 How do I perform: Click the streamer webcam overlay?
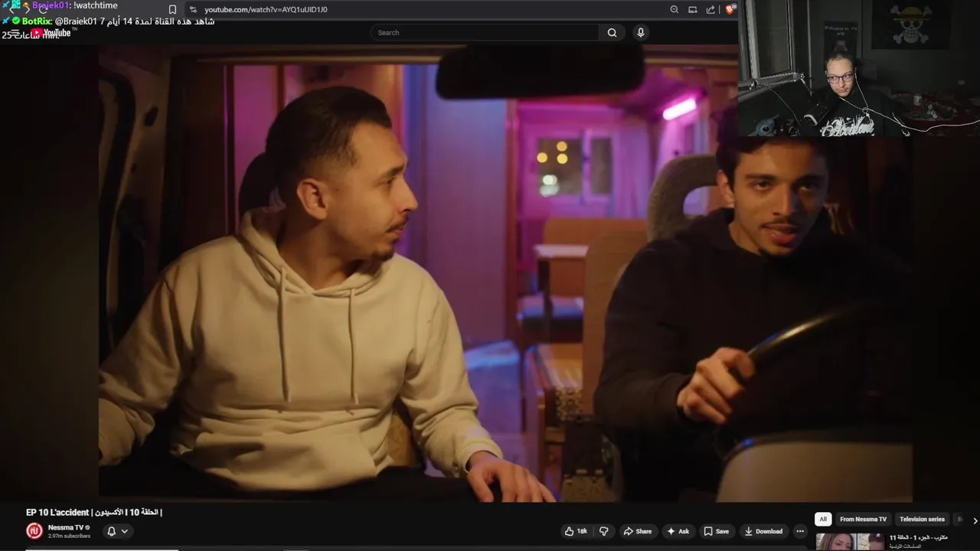click(x=859, y=68)
